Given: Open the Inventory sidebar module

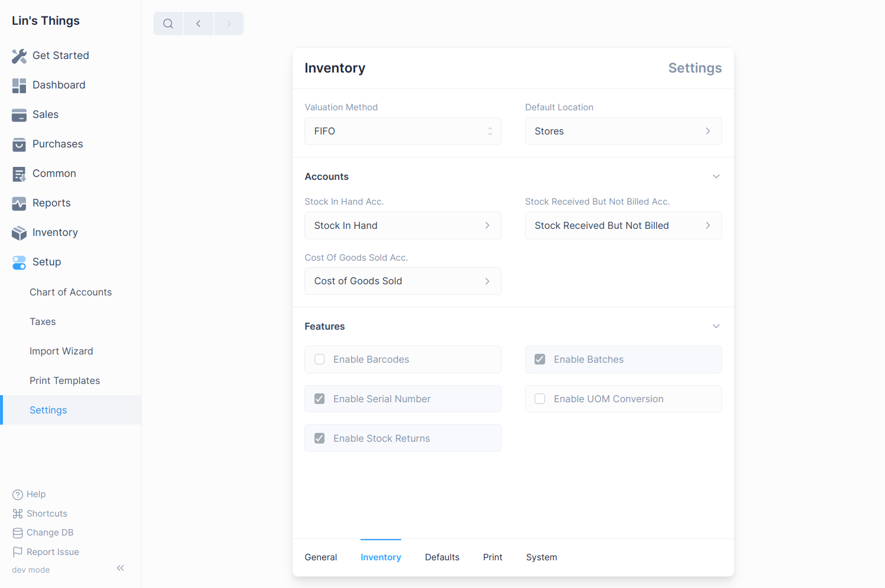Looking at the screenshot, I should (55, 232).
